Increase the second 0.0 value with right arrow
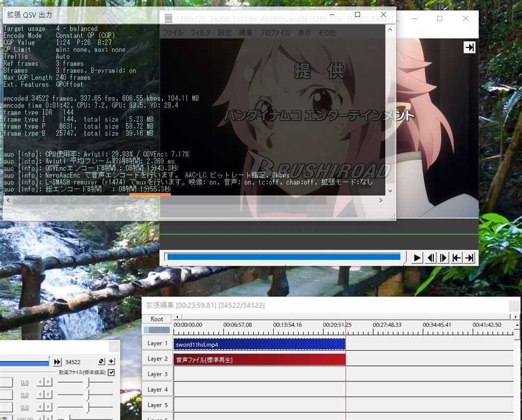 [48, 395]
